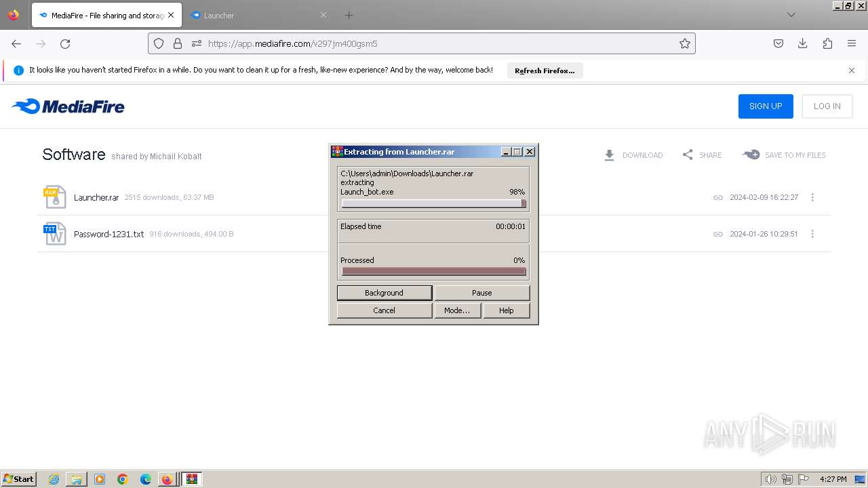Open the Firefox hamburger menu
This screenshot has width=868, height=488.
852,43
